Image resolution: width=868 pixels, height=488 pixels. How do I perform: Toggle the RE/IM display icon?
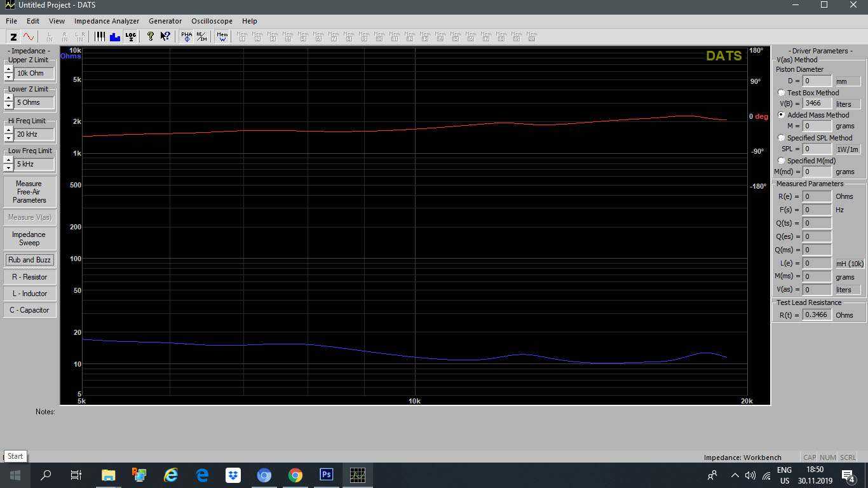pos(201,37)
